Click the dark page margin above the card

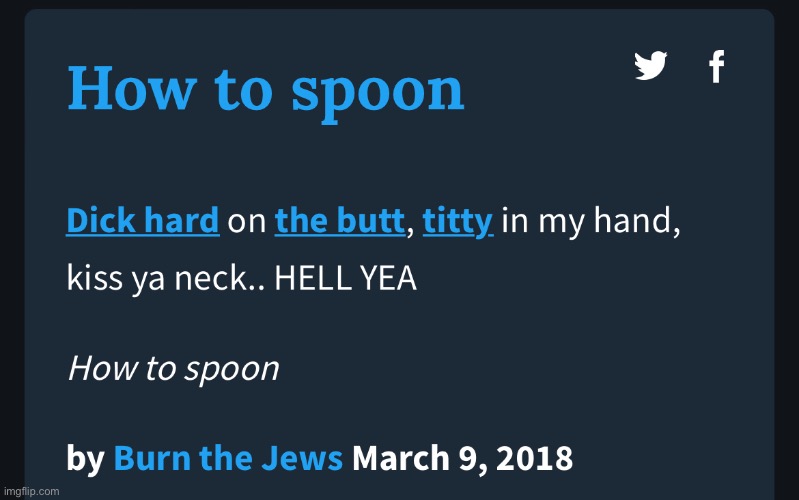click(x=400, y=4)
